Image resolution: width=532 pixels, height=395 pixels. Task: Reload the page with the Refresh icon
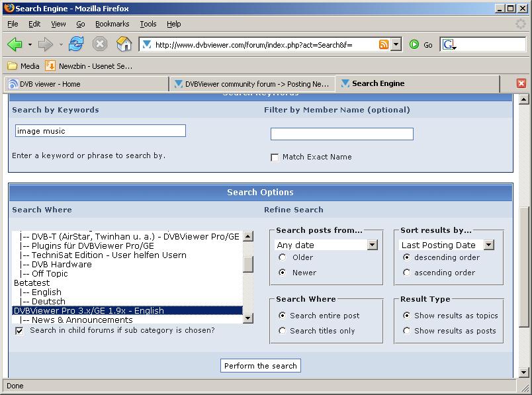pyautogui.click(x=76, y=44)
